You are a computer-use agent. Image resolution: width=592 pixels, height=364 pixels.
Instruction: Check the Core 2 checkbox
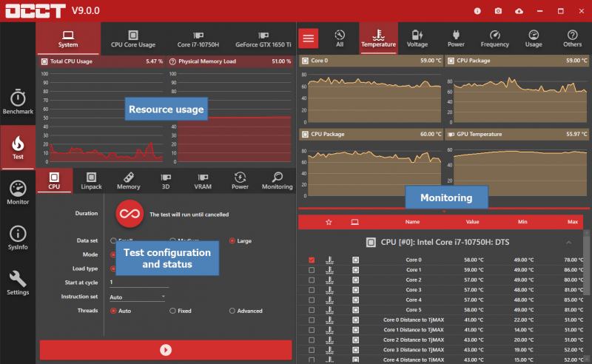312,280
